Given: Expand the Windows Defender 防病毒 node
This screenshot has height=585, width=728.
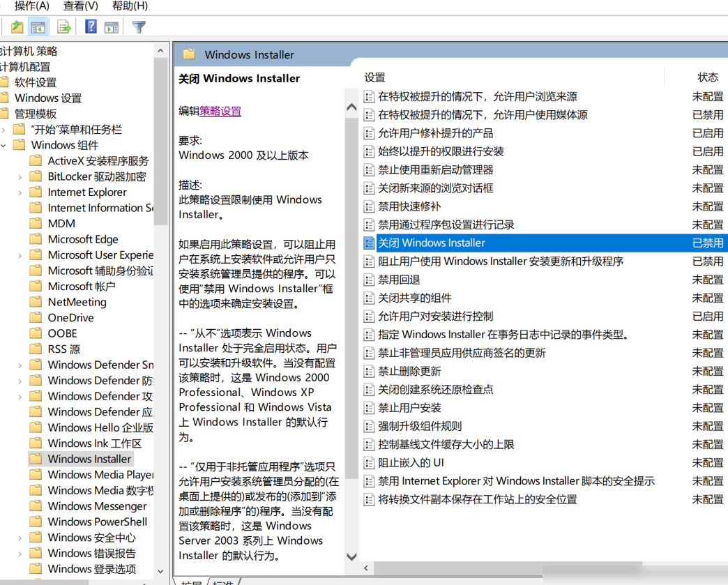Looking at the screenshot, I should pyautogui.click(x=20, y=381).
